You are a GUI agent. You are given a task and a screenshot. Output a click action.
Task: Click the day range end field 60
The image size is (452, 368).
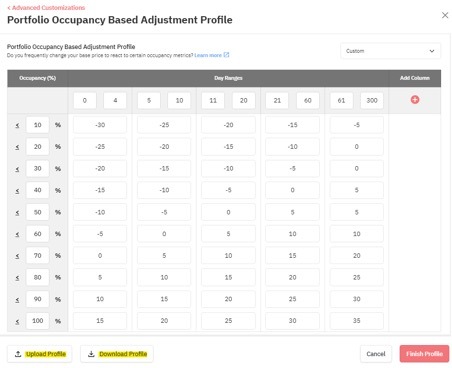coord(308,100)
